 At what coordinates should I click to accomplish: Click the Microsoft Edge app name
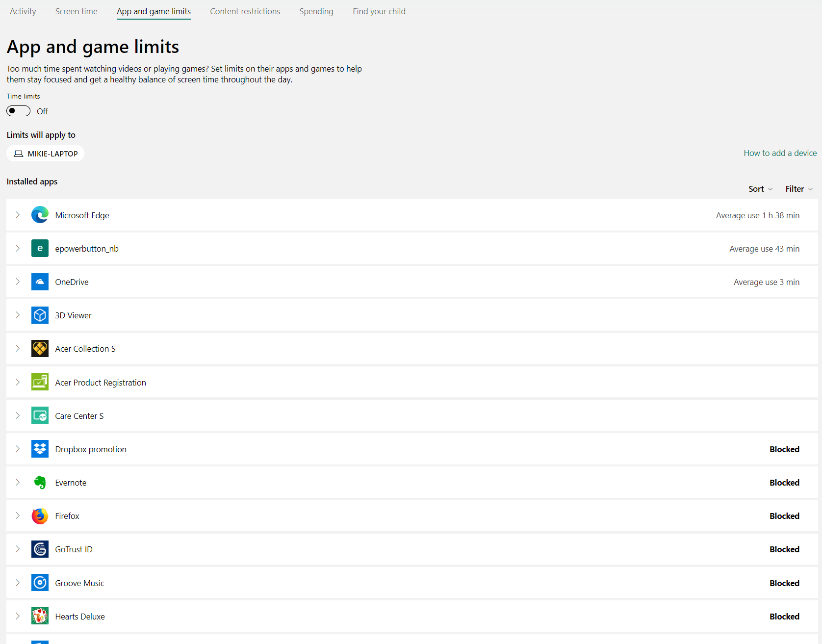[x=82, y=215]
